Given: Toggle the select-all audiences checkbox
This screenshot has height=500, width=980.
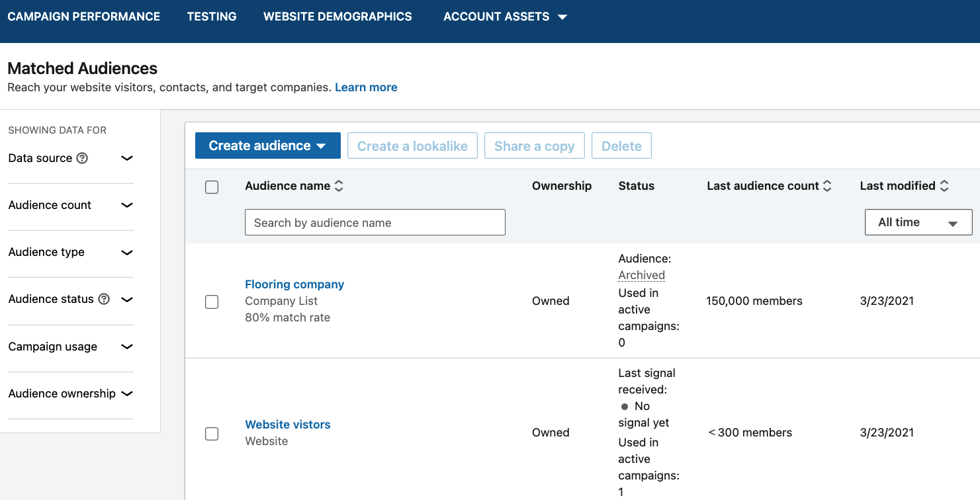Looking at the screenshot, I should (x=212, y=187).
